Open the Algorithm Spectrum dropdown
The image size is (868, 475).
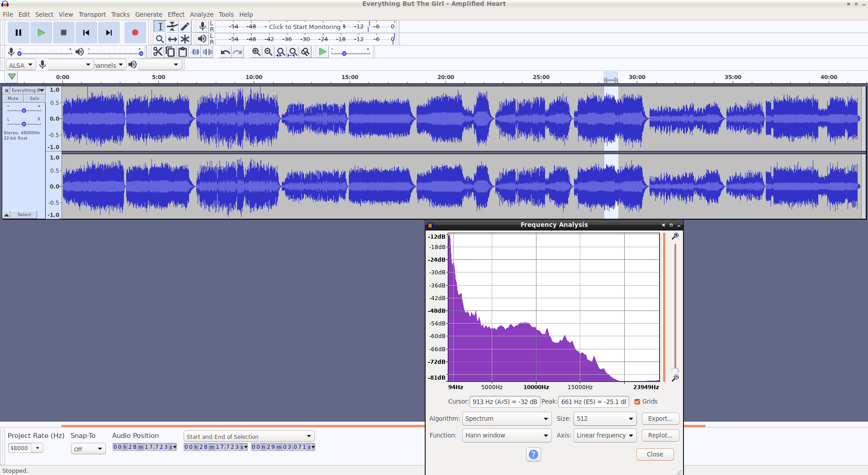click(x=507, y=419)
